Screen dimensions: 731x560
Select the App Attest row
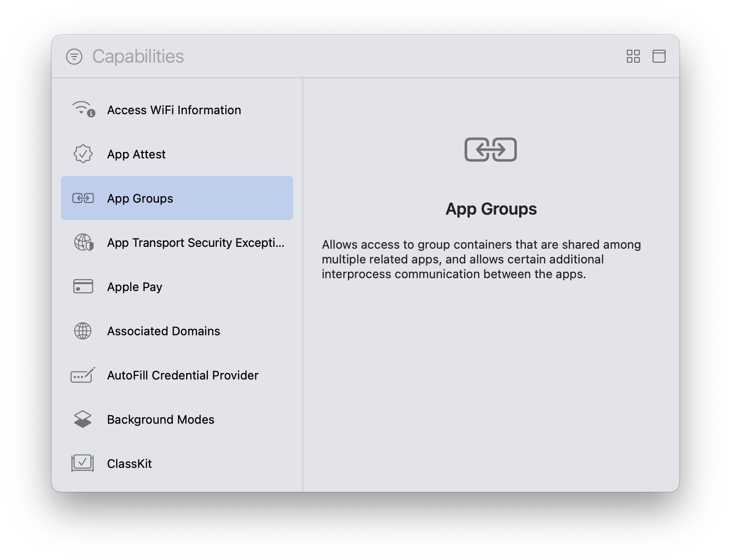(177, 154)
